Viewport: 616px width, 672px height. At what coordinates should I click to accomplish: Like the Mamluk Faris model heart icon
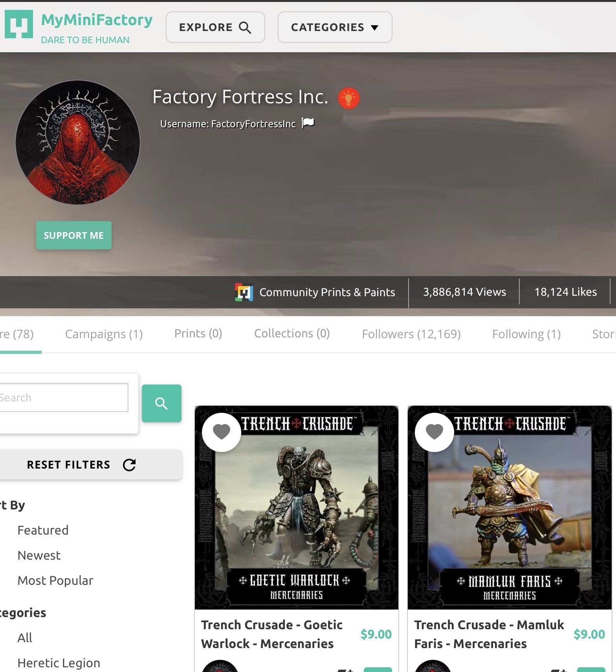click(x=434, y=432)
